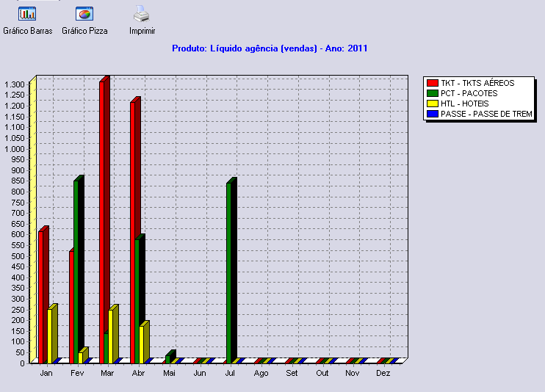Viewport: 545px width, 392px height.
Task: Open the Gráfico Barras bar chart icon
Action: coord(27,14)
